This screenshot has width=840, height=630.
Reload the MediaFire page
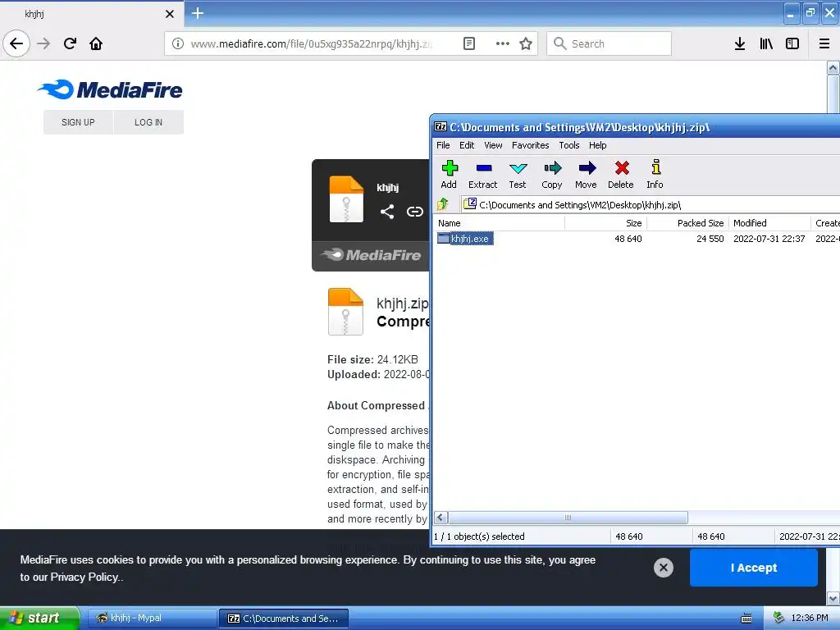pos(70,43)
